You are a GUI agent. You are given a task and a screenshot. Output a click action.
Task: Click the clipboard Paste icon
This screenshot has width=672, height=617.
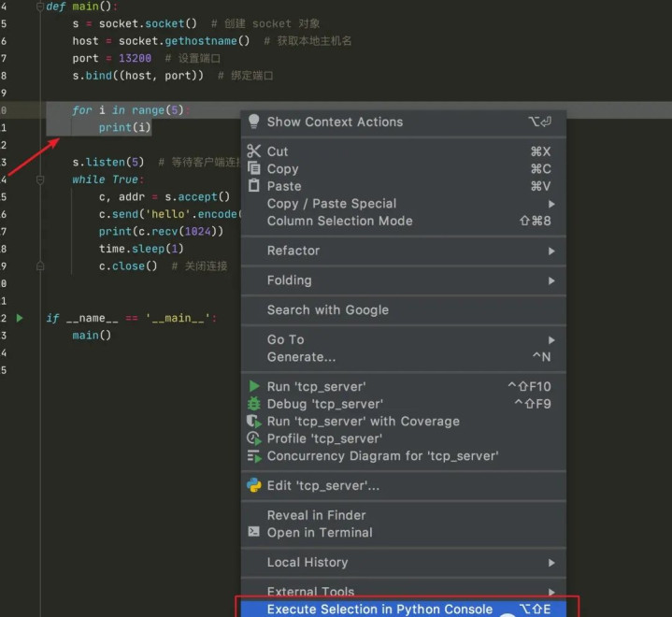click(x=253, y=186)
